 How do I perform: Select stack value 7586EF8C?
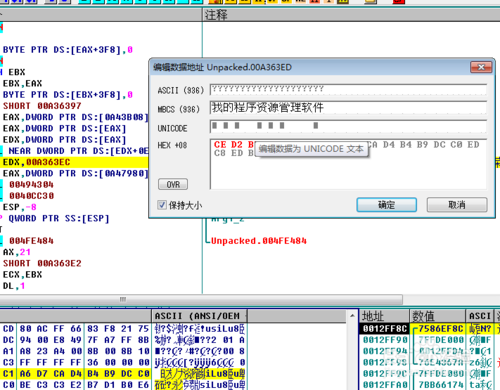click(441, 329)
